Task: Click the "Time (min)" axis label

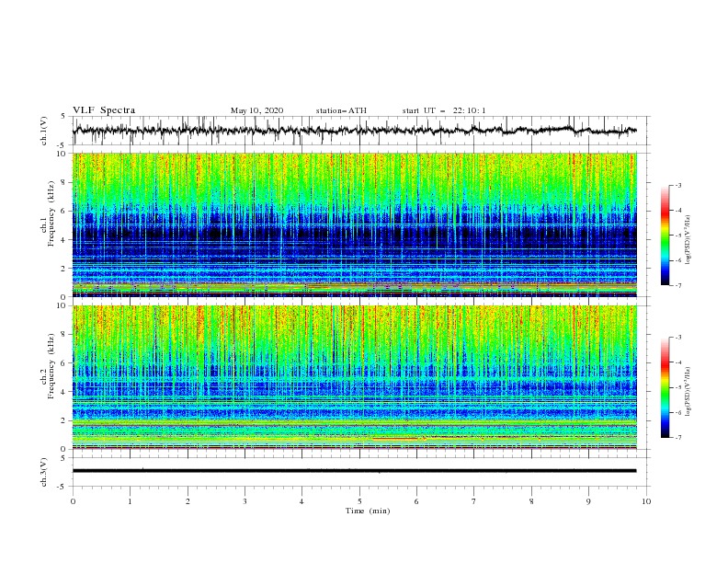Action: pyautogui.click(x=368, y=511)
